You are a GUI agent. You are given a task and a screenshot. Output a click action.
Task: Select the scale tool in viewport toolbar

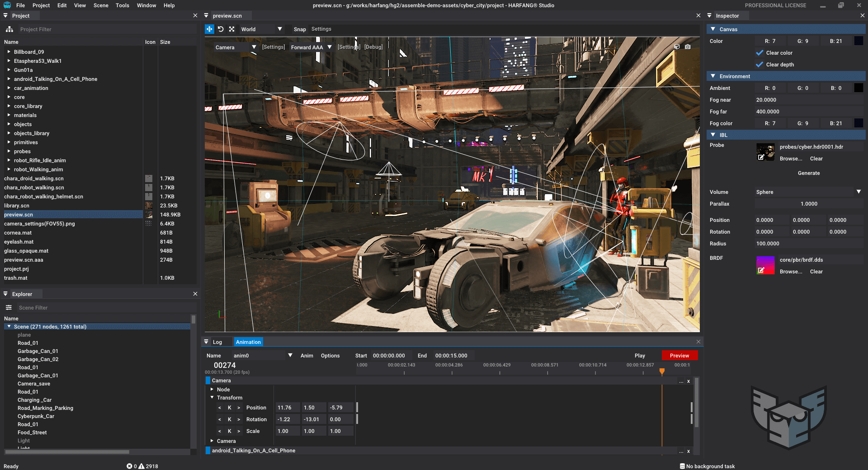click(x=232, y=29)
